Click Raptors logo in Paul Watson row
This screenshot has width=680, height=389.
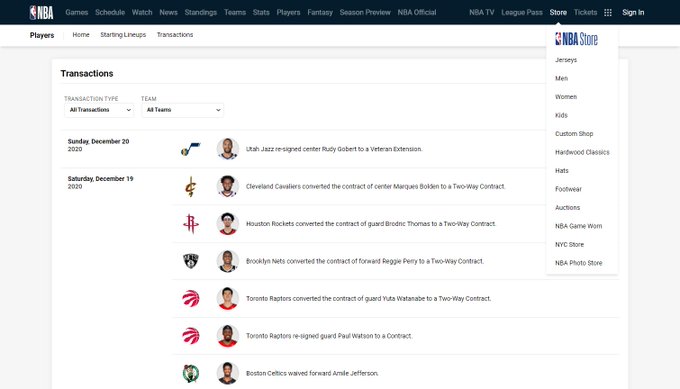[190, 336]
